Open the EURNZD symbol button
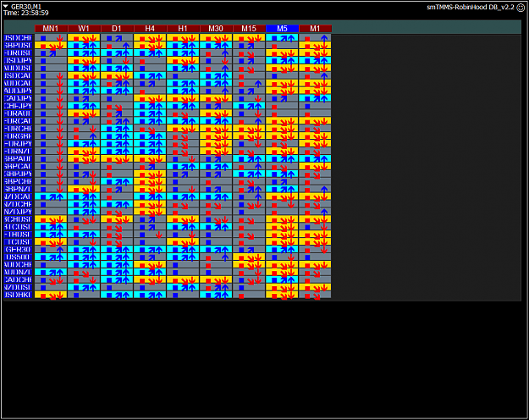This screenshot has width=529, height=420. 19,152
